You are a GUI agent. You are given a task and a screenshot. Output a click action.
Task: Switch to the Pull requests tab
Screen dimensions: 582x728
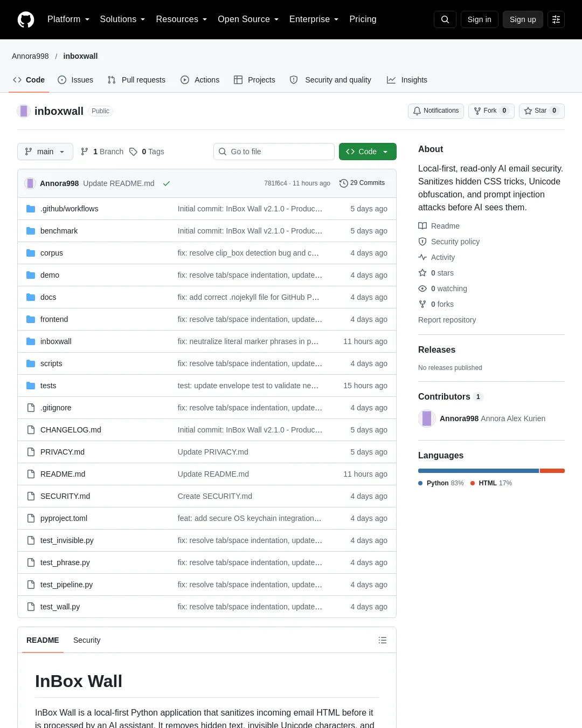click(x=136, y=80)
